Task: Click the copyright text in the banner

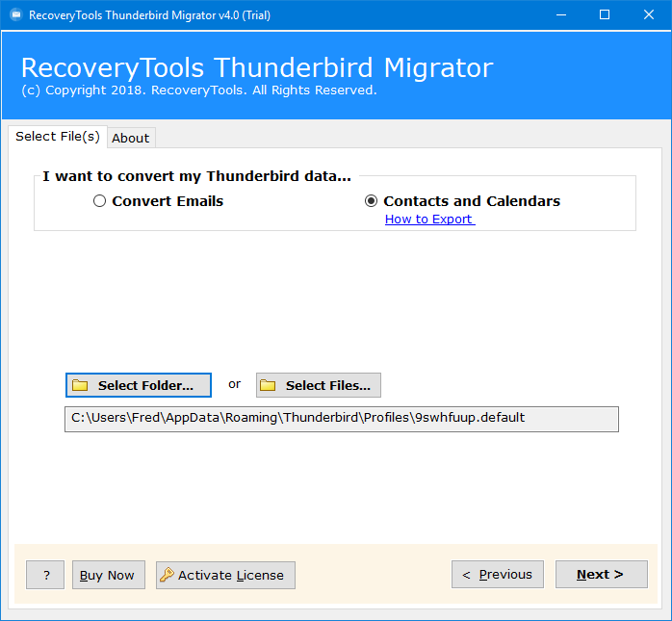Action: 198,91
